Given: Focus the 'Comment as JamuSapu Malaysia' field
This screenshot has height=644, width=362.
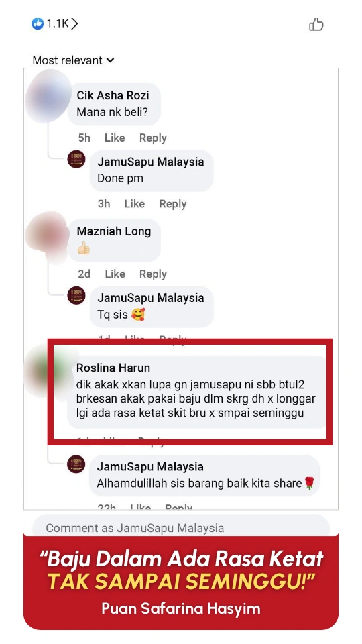Looking at the screenshot, I should (180, 527).
